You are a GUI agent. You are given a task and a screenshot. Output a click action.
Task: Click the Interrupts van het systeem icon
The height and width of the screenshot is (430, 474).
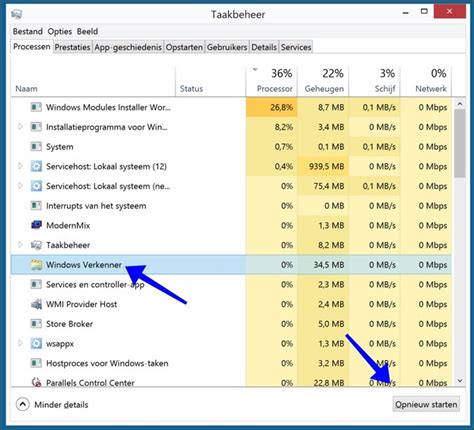click(36, 206)
